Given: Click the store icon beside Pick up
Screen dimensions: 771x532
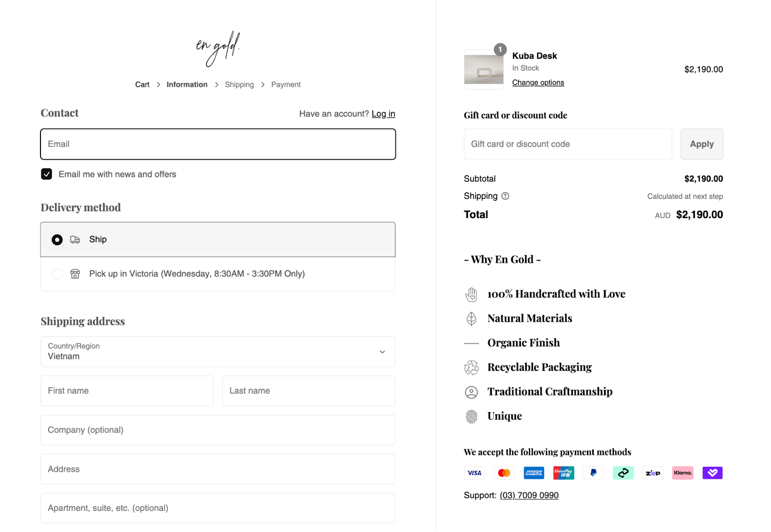Looking at the screenshot, I should pyautogui.click(x=75, y=274).
